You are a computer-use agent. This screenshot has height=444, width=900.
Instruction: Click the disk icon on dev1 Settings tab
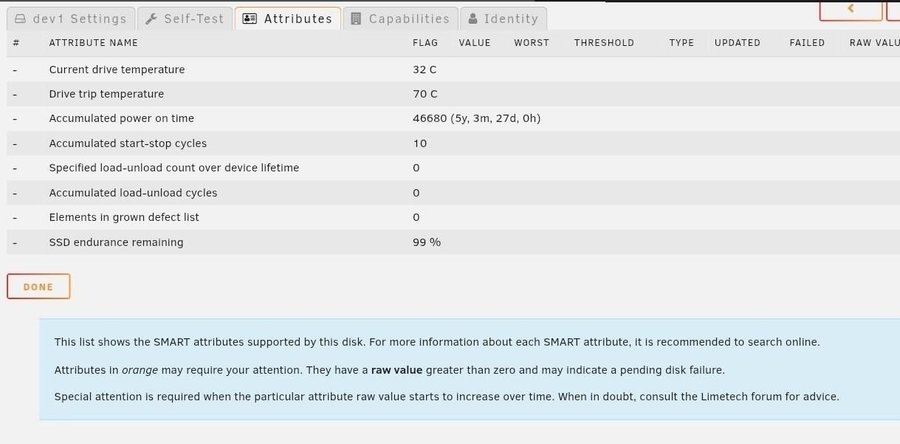pyautogui.click(x=20, y=19)
